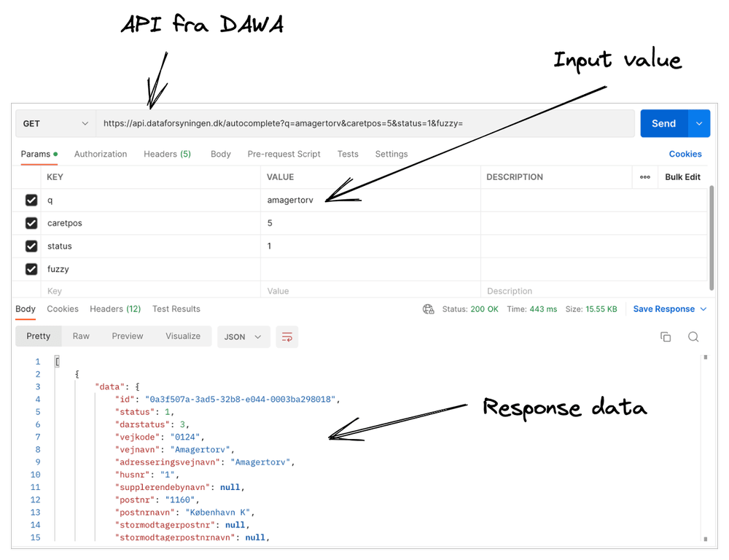Viewport: 729px width, 560px height.
Task: Click the "vejnavn": "Amagertorv" line
Action: [x=174, y=450]
